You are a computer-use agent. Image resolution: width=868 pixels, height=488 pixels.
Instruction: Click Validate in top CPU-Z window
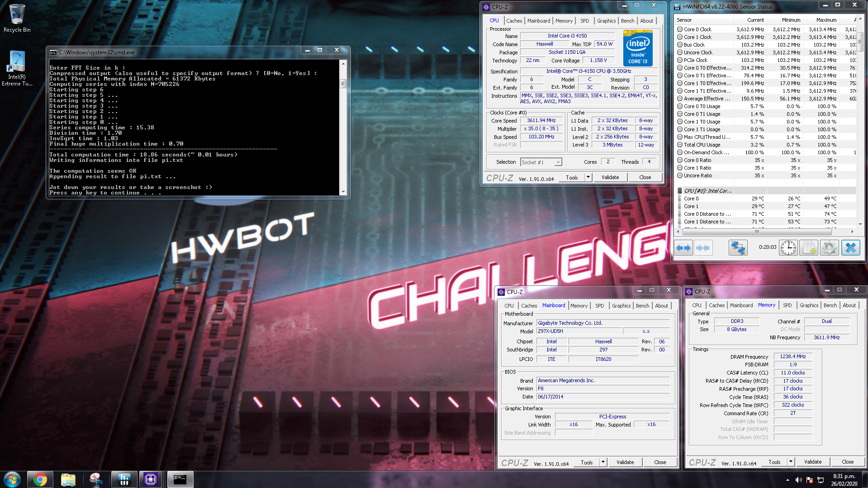click(x=610, y=177)
